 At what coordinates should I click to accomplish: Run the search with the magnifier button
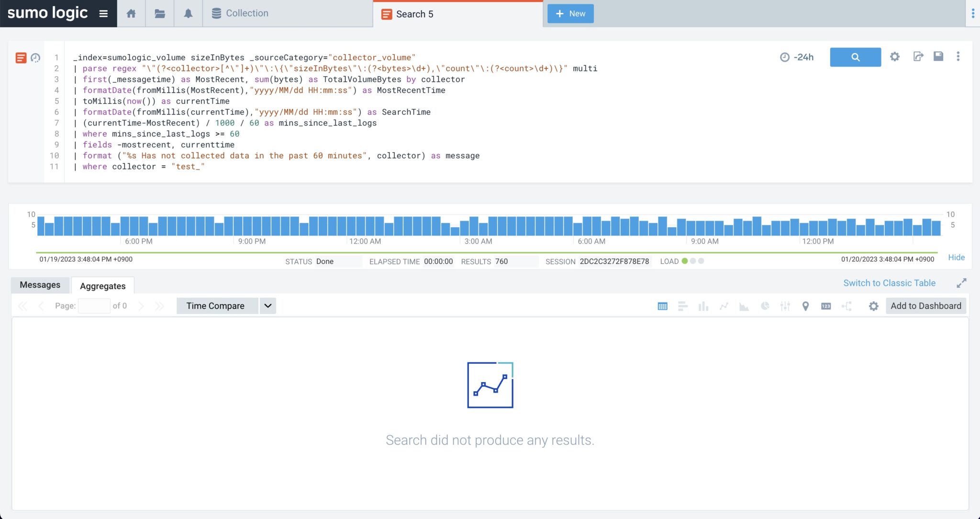click(x=855, y=56)
